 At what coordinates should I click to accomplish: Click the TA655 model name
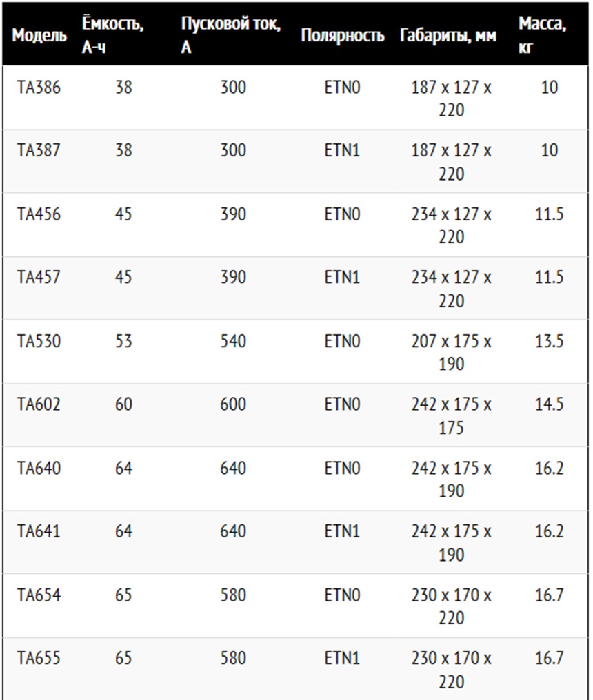(x=39, y=658)
